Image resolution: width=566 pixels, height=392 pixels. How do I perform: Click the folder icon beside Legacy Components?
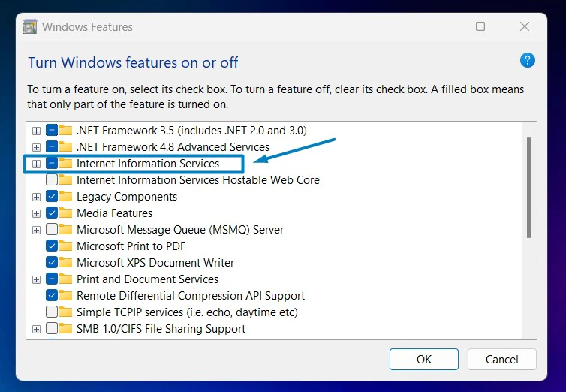coord(65,197)
